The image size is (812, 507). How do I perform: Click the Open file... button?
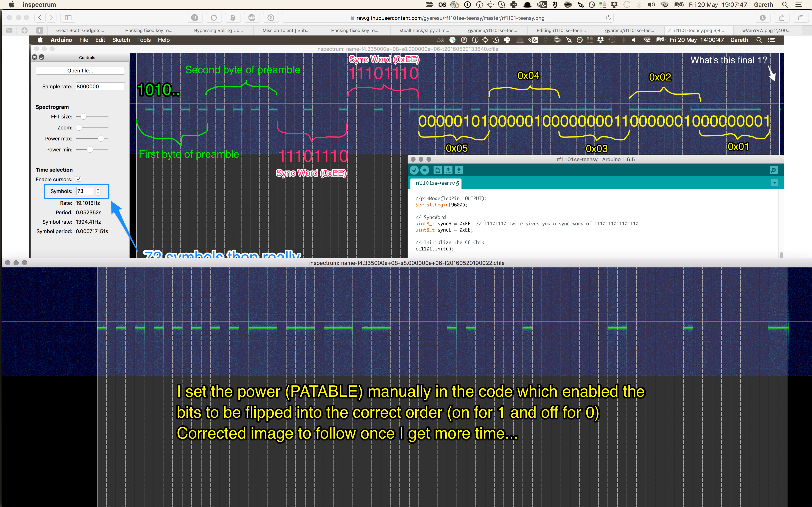click(x=80, y=70)
